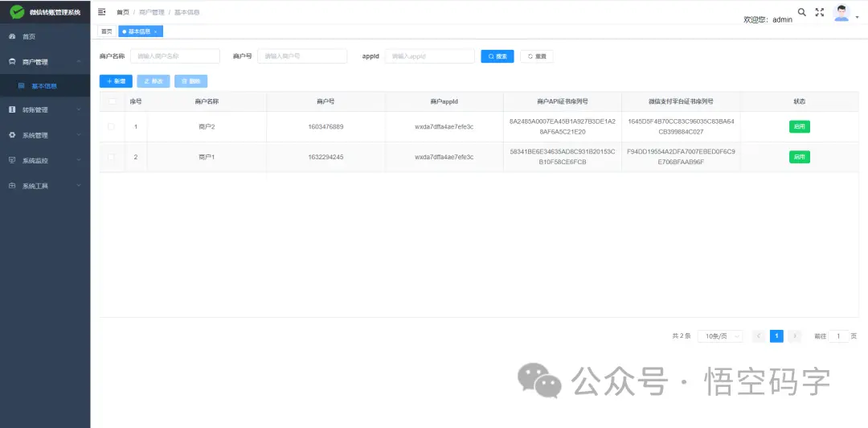Image resolution: width=868 pixels, height=428 pixels.
Task: Expand the 转账管理 menu chevron
Action: (79, 109)
